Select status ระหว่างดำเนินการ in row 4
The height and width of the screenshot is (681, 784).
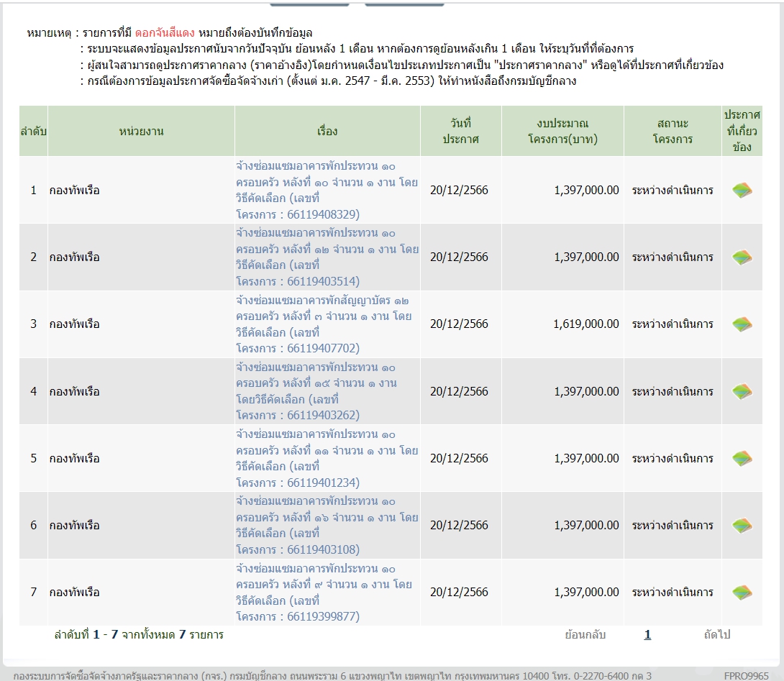673,391
